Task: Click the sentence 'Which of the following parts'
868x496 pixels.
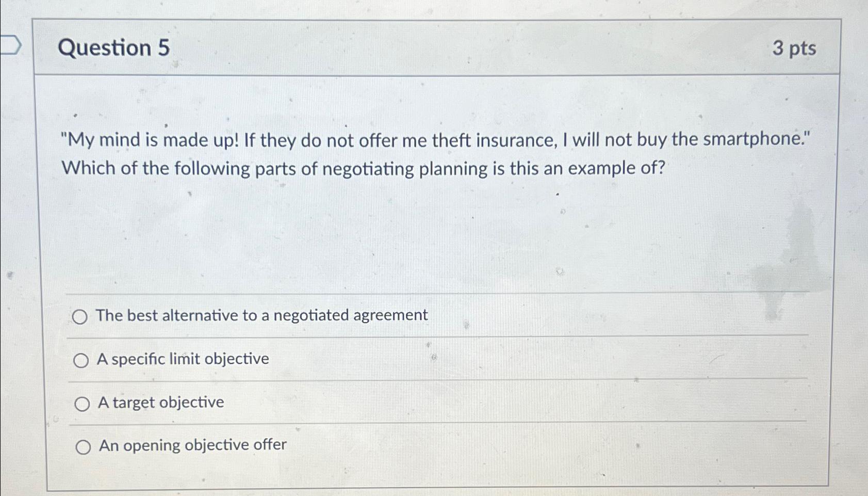Action: [x=364, y=169]
